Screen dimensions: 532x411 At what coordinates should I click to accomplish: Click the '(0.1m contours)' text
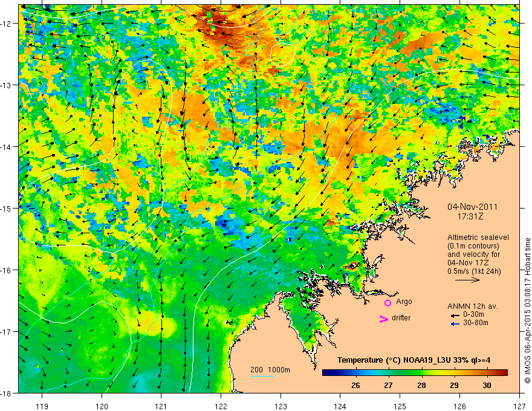[x=473, y=246]
